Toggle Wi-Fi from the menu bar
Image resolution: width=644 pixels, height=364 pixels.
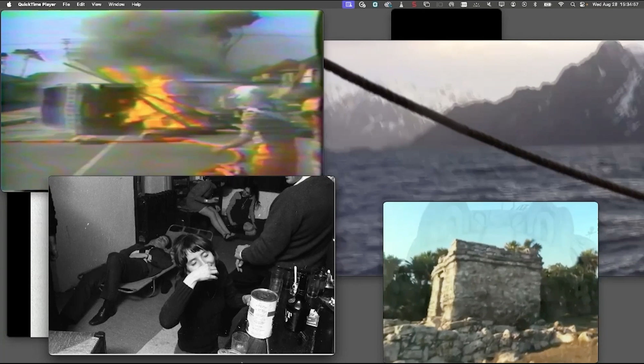561,4
